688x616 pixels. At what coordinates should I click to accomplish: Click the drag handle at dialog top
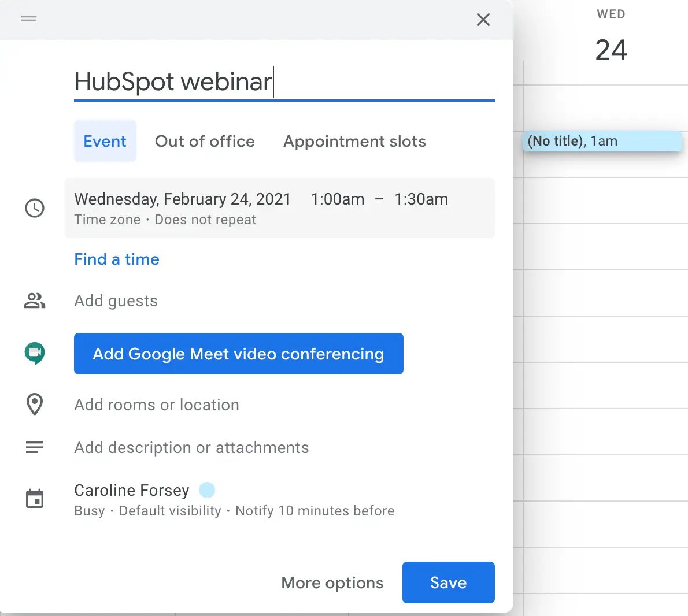[x=29, y=18]
